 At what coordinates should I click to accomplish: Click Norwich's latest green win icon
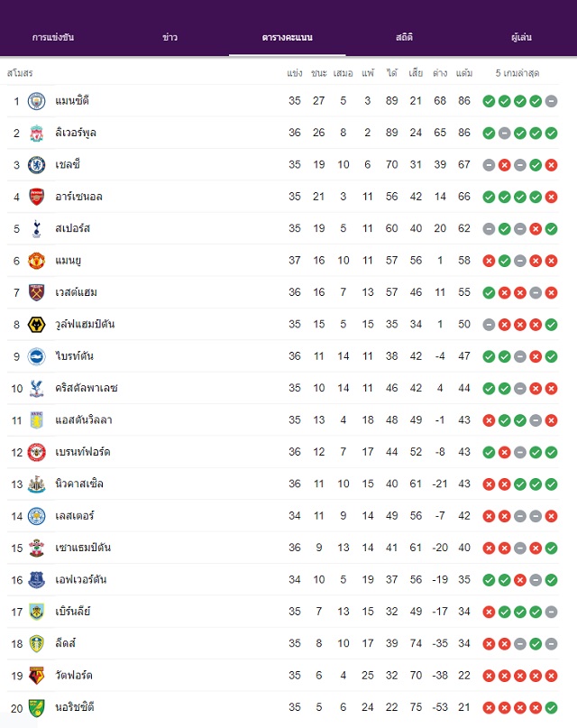pos(551,707)
